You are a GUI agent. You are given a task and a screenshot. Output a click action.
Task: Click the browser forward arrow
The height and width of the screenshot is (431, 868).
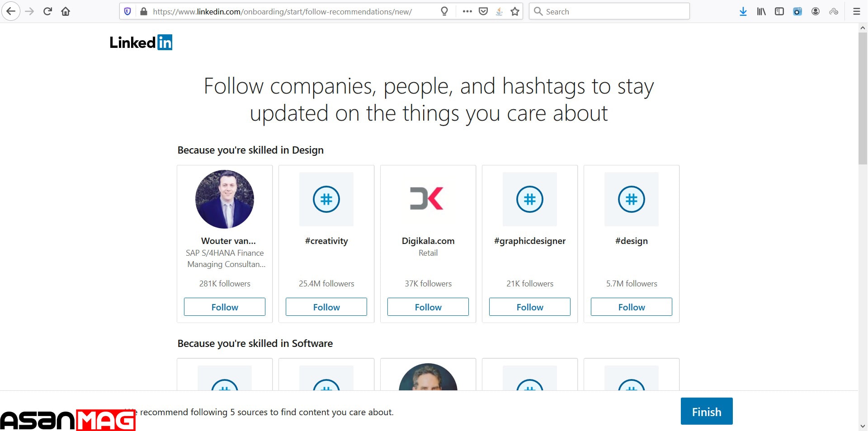tap(29, 11)
